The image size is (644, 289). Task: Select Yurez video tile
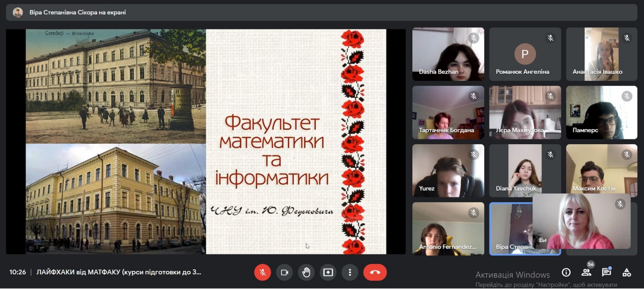[448, 171]
